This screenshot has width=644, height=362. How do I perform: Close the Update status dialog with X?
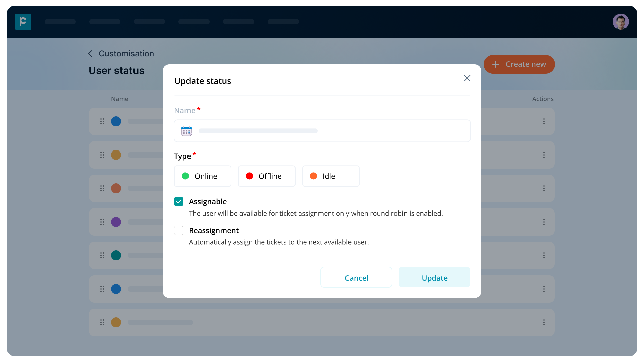(x=467, y=78)
